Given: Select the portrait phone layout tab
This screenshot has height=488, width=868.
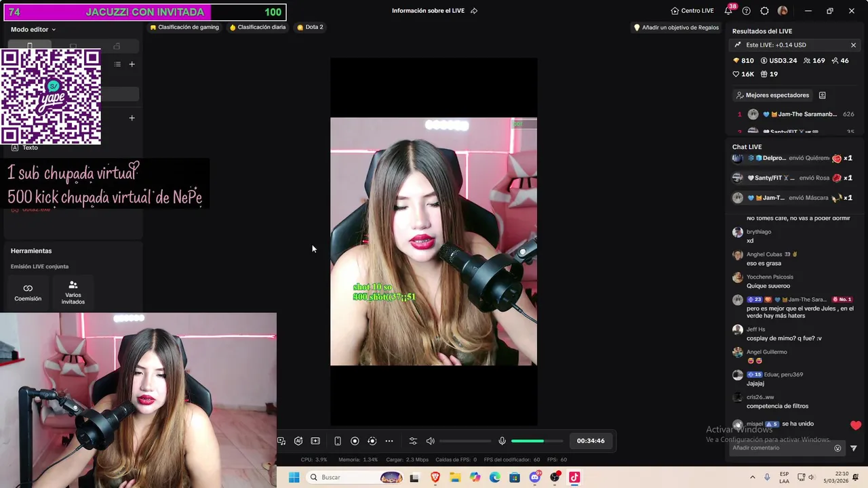Looking at the screenshot, I should (x=29, y=46).
